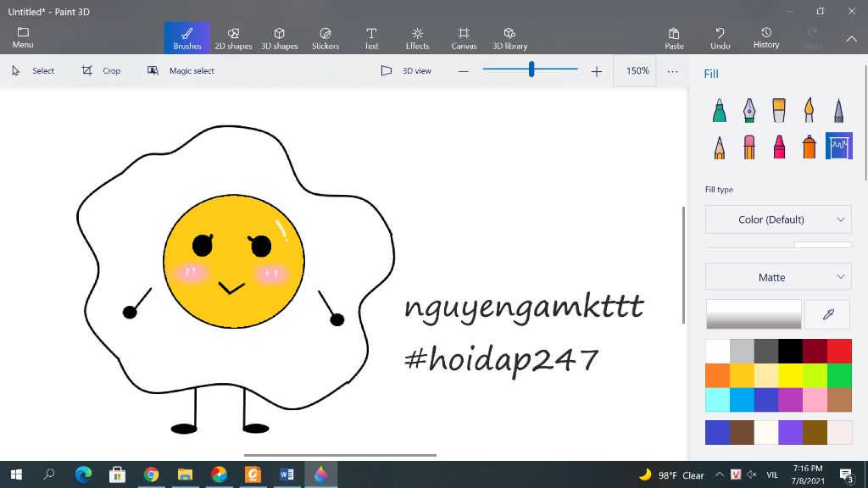Zoom in with the plus button
The height and width of the screenshot is (488, 868).
(x=596, y=71)
